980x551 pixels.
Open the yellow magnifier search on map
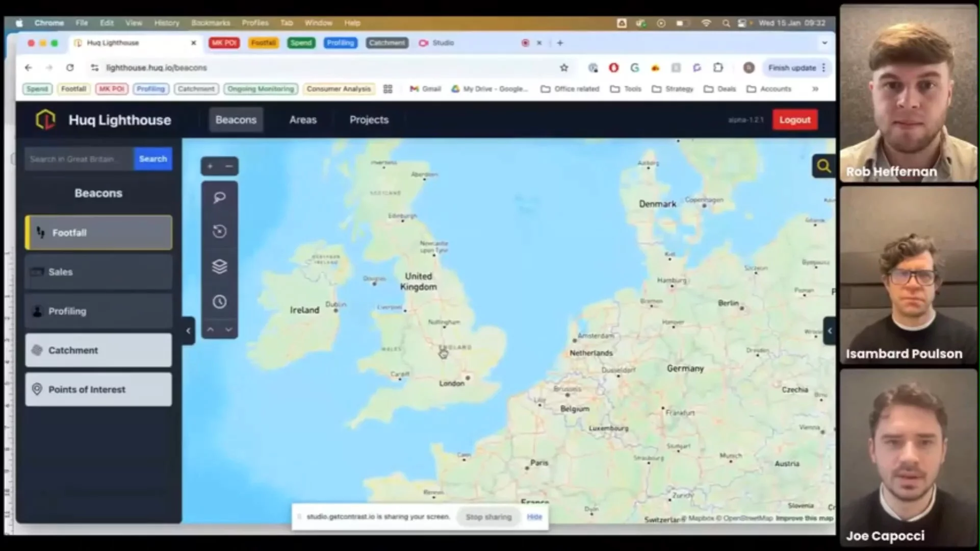tap(823, 166)
